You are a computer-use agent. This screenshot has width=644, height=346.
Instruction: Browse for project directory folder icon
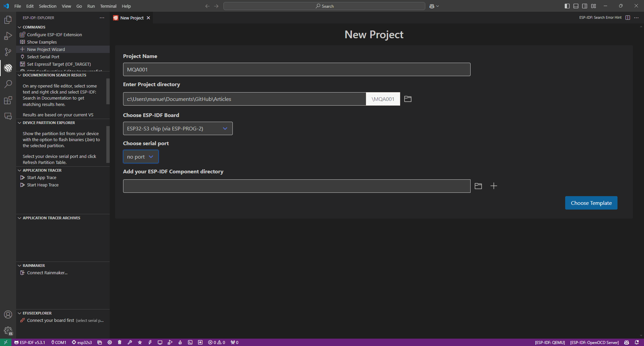408,99
